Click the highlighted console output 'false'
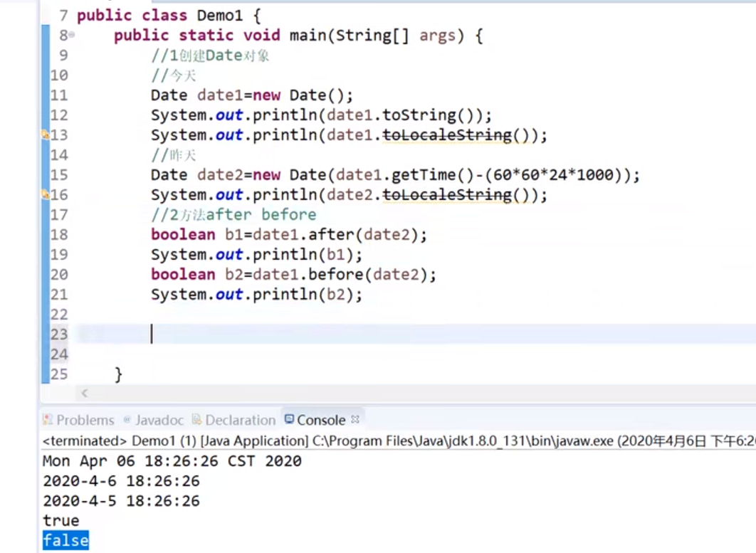Viewport: 756px width, 553px height. [x=65, y=540]
